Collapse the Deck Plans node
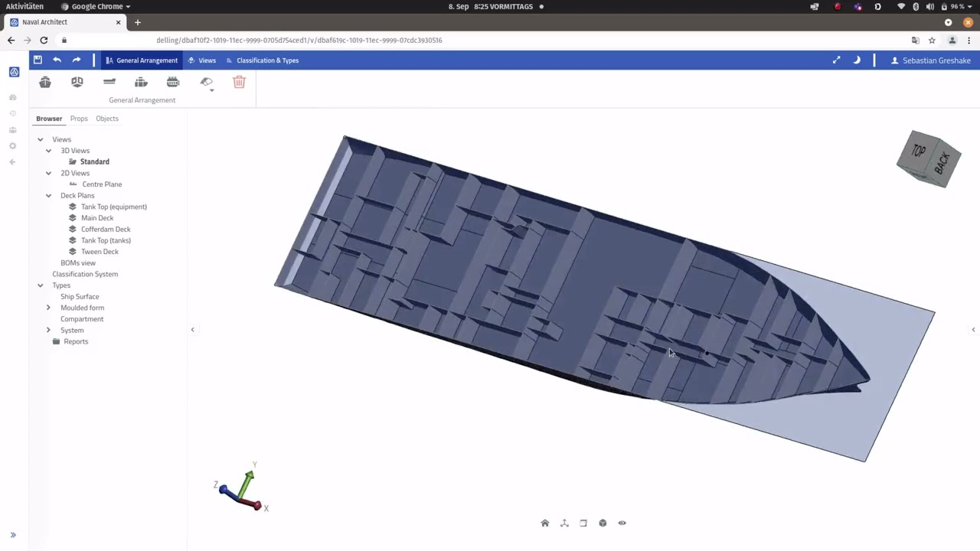 [48, 195]
